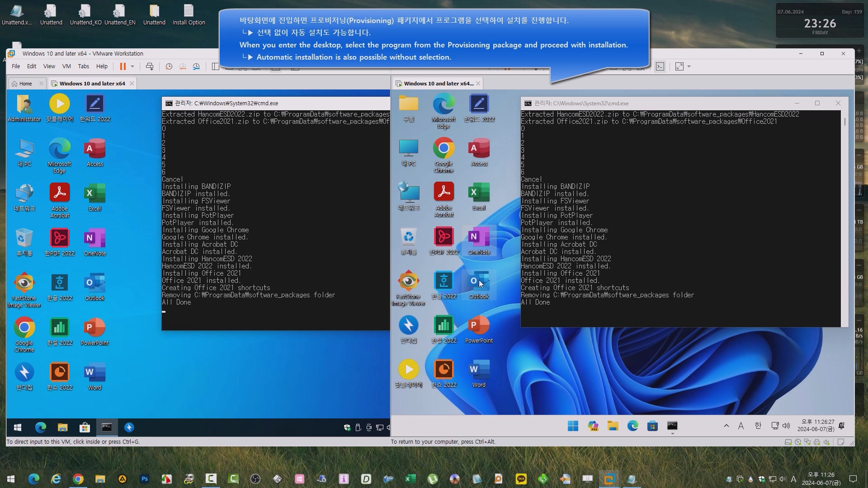Select Word icon on left VM desktop
Image resolution: width=868 pixels, height=488 pixels.
tap(95, 377)
